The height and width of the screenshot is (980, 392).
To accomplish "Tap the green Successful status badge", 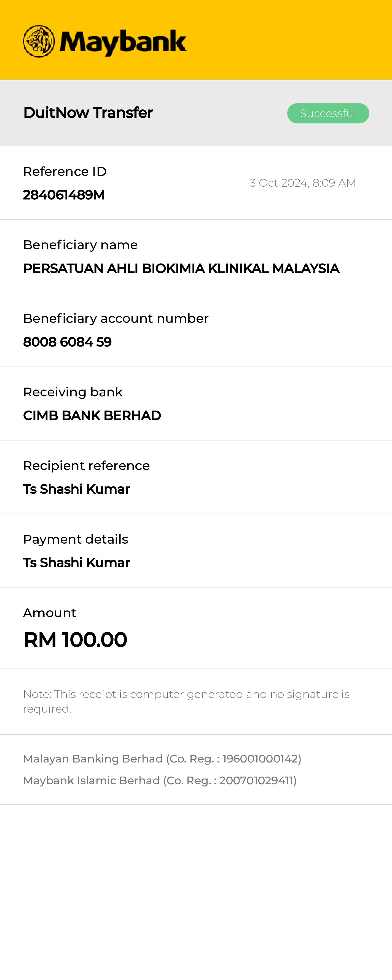I will click(x=328, y=113).
